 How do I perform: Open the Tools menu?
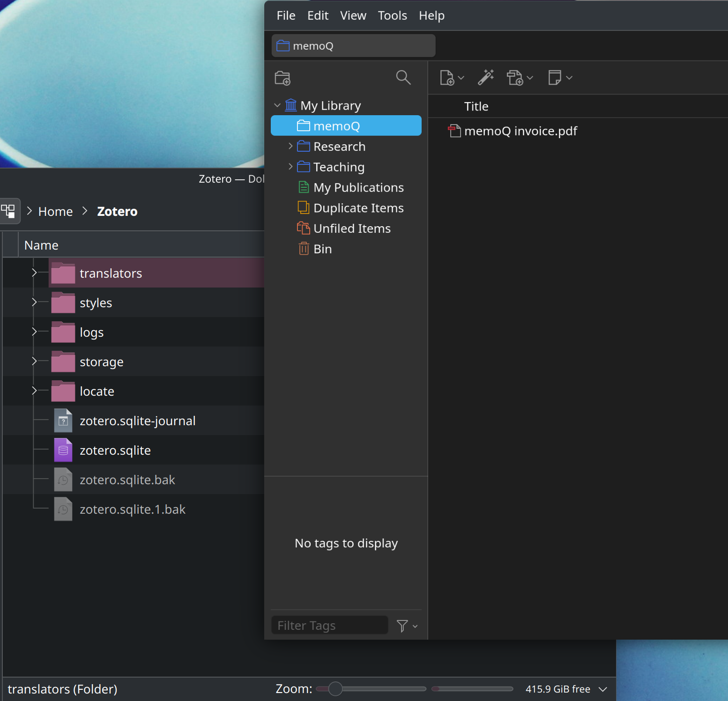point(392,15)
